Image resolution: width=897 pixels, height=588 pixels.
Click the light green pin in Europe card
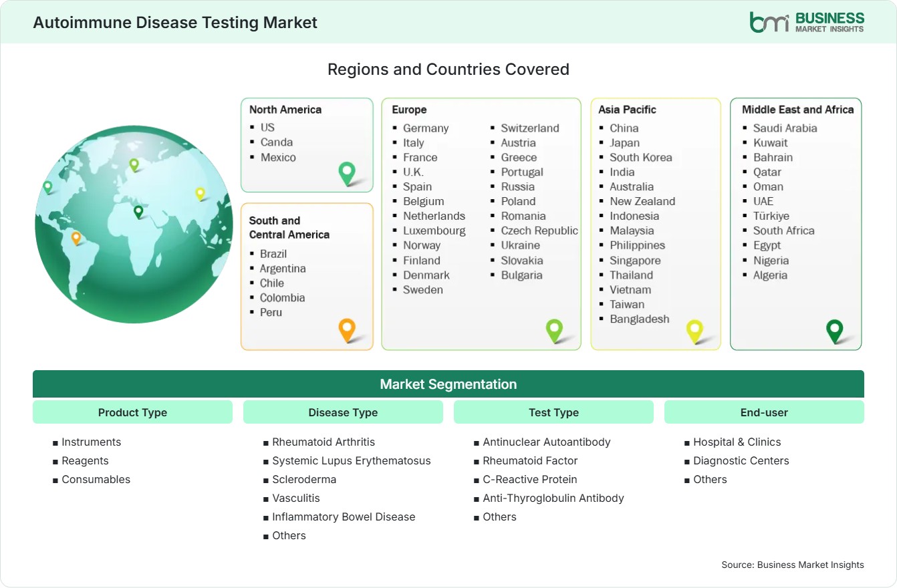(554, 330)
